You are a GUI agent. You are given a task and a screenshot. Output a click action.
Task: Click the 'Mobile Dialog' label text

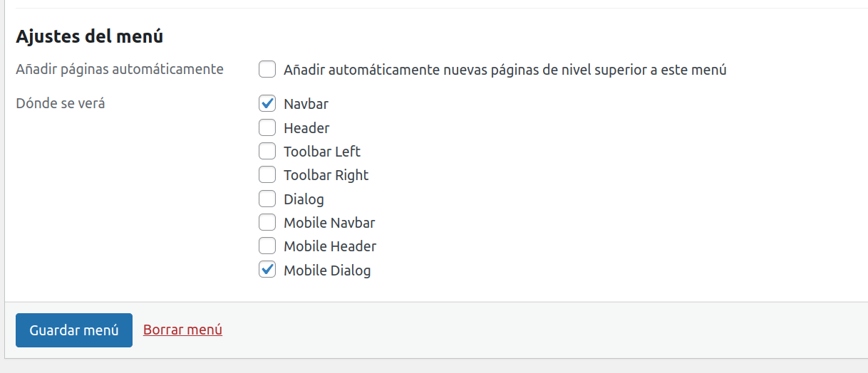click(x=327, y=270)
